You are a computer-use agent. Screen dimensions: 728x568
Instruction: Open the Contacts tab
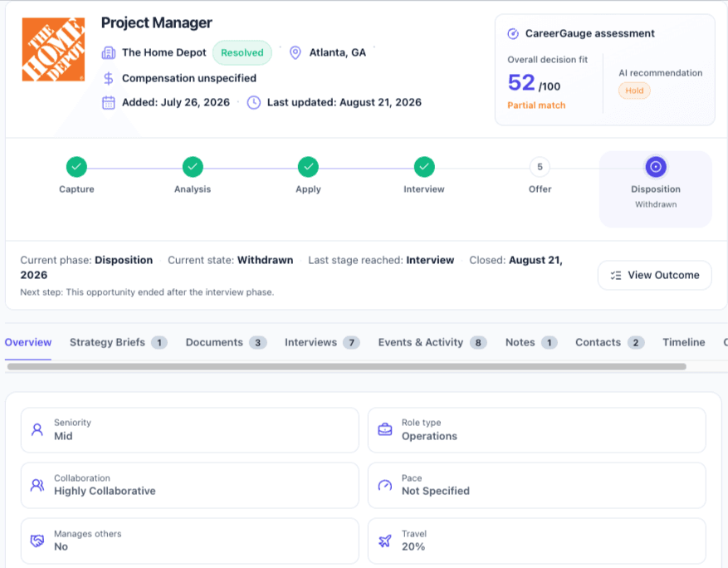[x=609, y=343]
